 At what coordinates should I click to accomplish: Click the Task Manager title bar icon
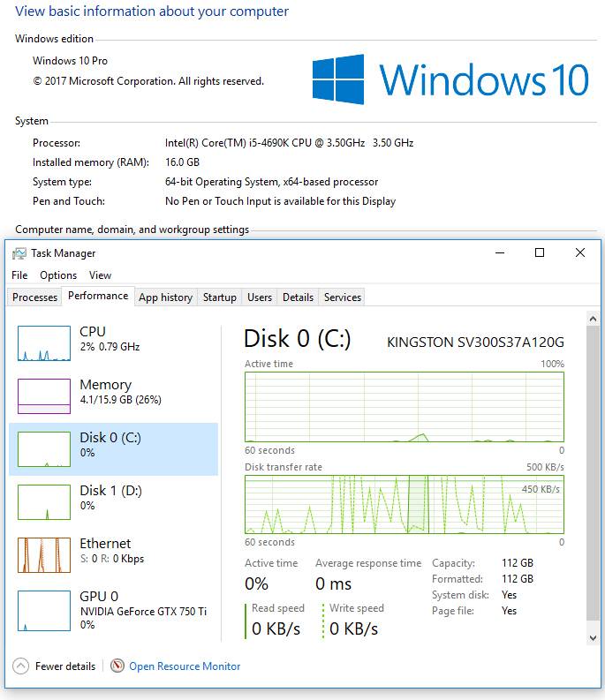19,253
